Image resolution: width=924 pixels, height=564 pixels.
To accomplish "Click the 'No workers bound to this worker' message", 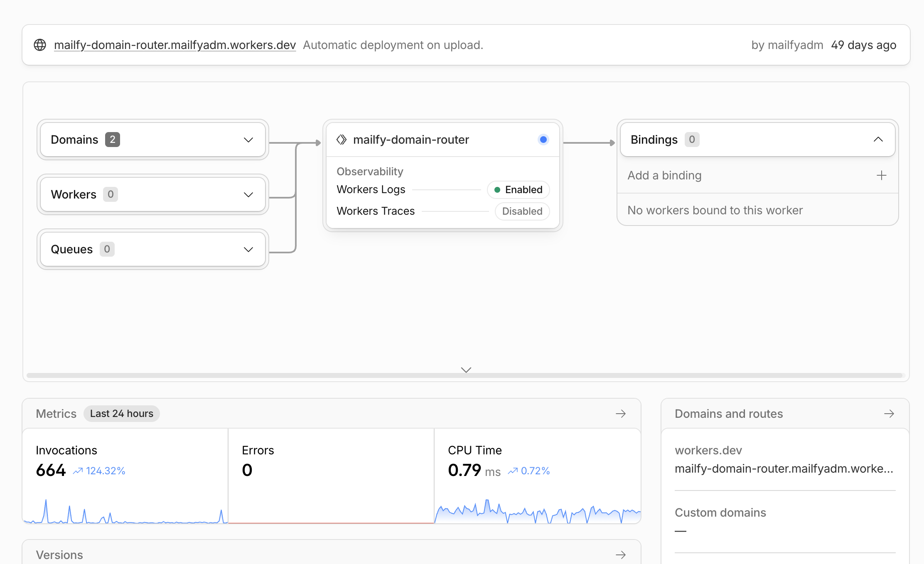I will [x=715, y=210].
